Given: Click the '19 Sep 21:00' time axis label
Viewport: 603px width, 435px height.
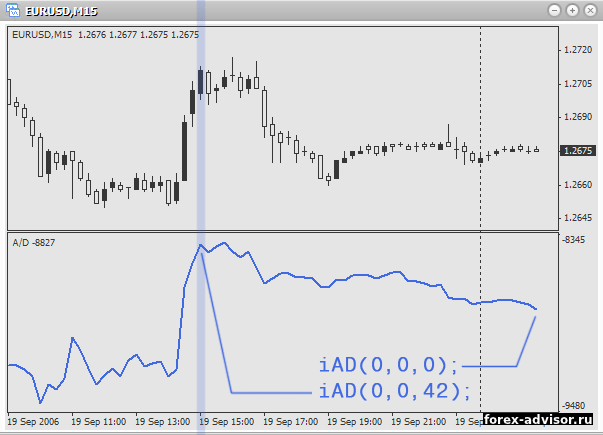Looking at the screenshot, I should (x=419, y=422).
